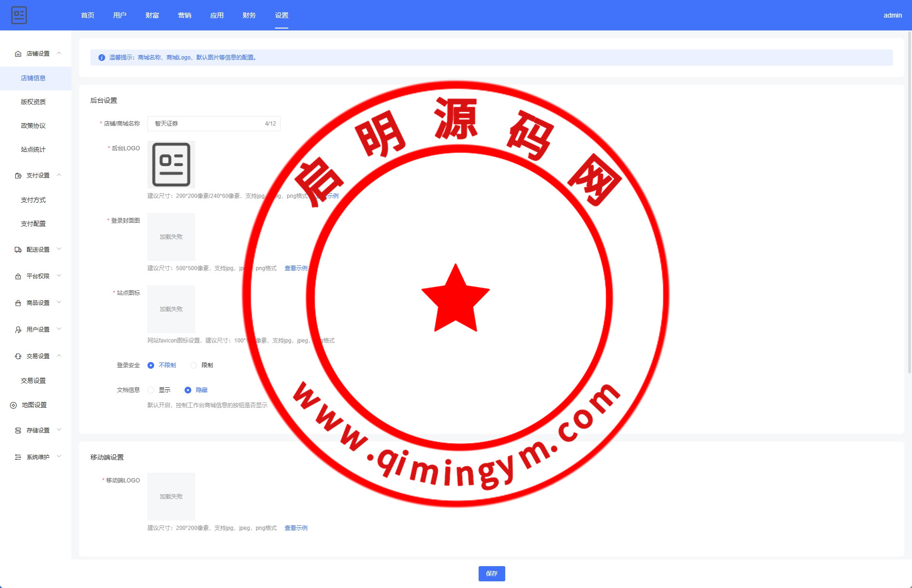Click the product settings bag icon

[x=18, y=303]
